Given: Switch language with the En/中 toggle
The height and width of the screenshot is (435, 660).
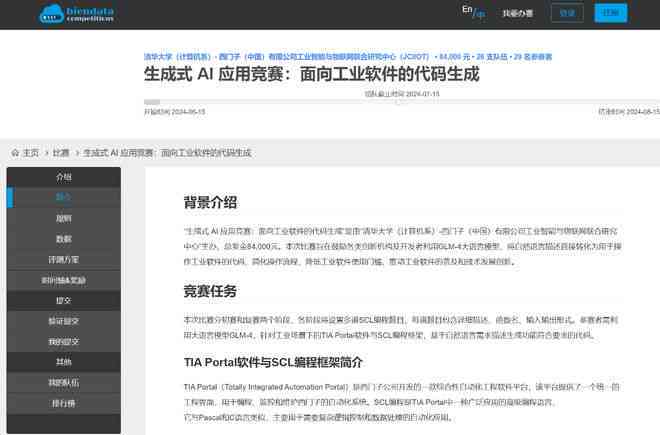Looking at the screenshot, I should point(473,12).
